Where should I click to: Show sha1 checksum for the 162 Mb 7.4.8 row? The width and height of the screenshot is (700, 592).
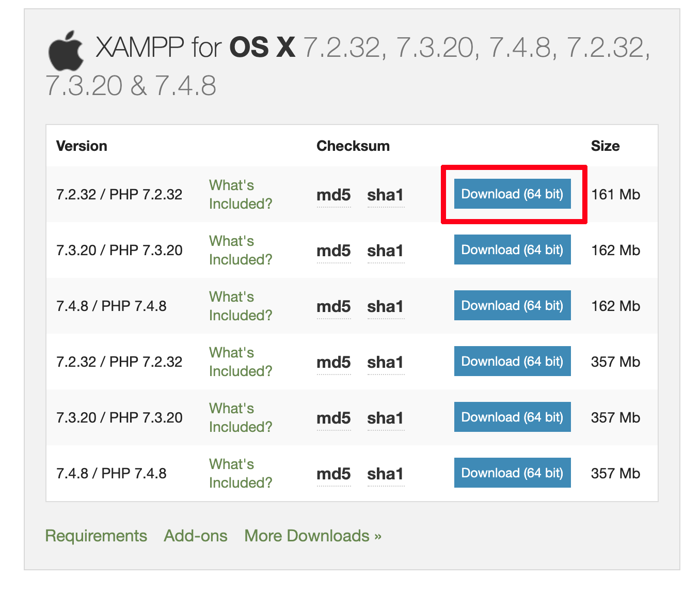point(386,307)
